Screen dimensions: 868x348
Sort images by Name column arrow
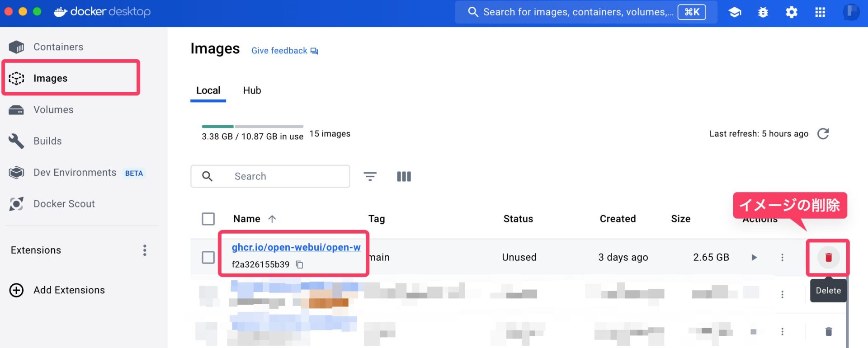(x=272, y=219)
